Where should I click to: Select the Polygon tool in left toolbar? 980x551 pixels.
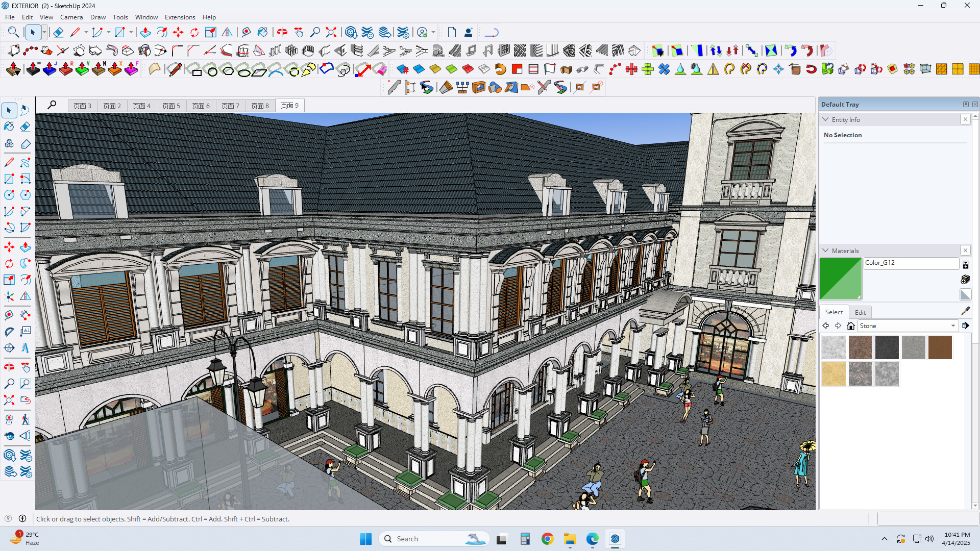click(x=25, y=195)
